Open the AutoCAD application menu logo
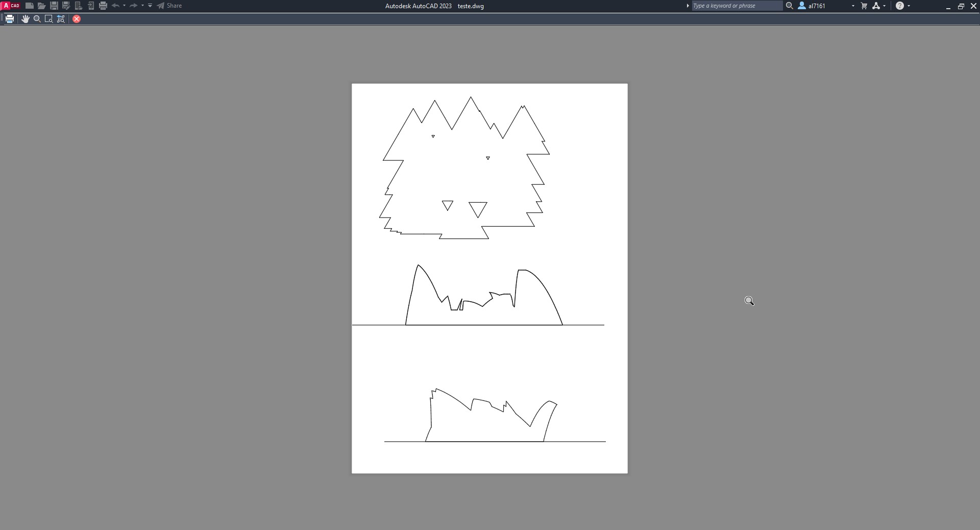The width and height of the screenshot is (980, 530). (10, 6)
